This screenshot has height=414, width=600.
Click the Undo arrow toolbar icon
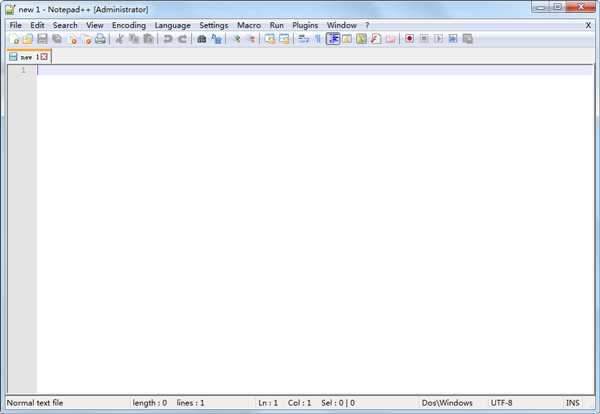(x=167, y=39)
